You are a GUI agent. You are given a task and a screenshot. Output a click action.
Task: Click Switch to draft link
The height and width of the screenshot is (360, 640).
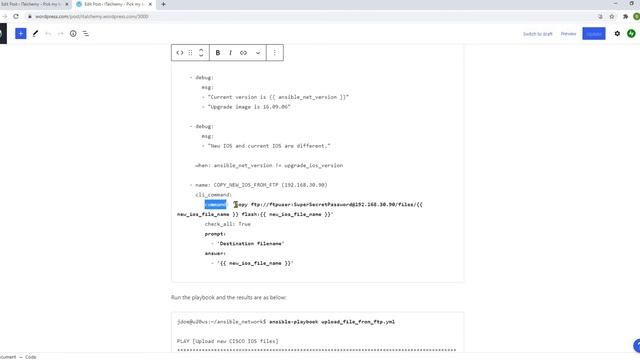(538, 34)
